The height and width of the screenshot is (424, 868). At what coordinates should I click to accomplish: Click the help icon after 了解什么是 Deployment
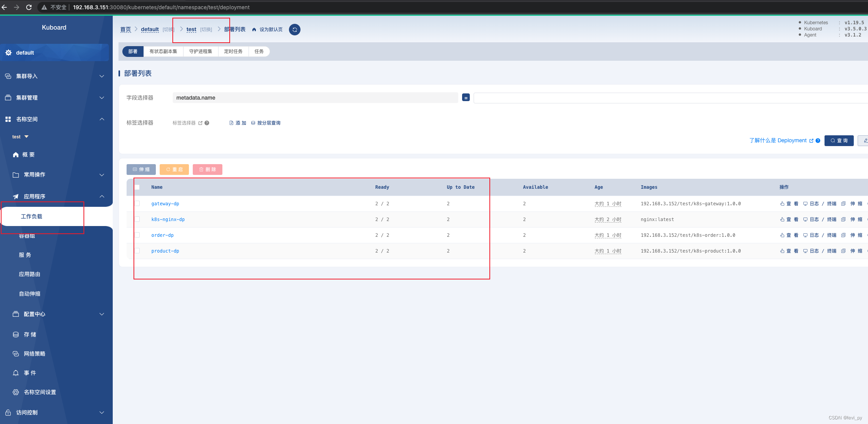pos(818,141)
